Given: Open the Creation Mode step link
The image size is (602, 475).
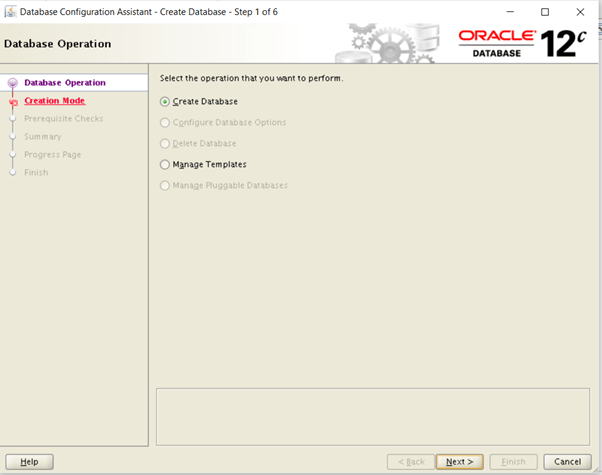Looking at the screenshot, I should pyautogui.click(x=55, y=101).
